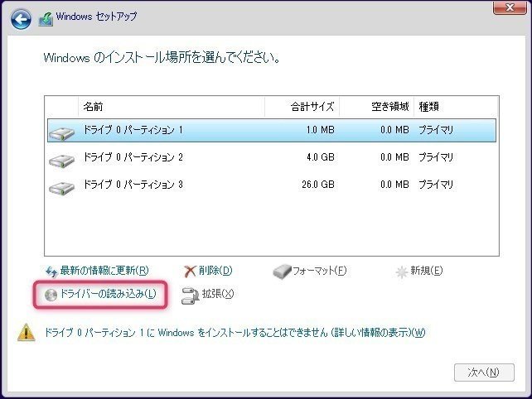This screenshot has height=399, width=532.
Task: Click the red X delete icon
Action: coord(190,271)
